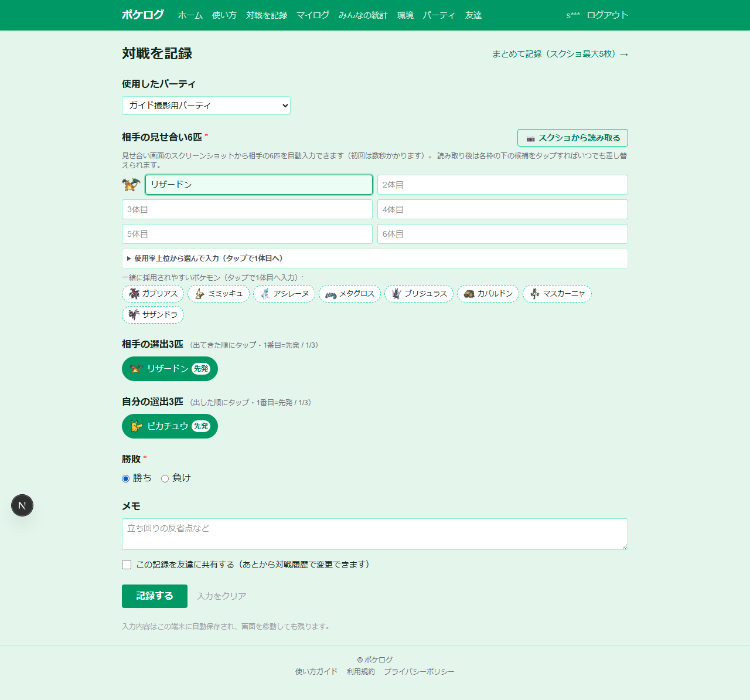The image size is (750, 700).
Task: Click the ポケログ logo in the header
Action: coord(143,15)
